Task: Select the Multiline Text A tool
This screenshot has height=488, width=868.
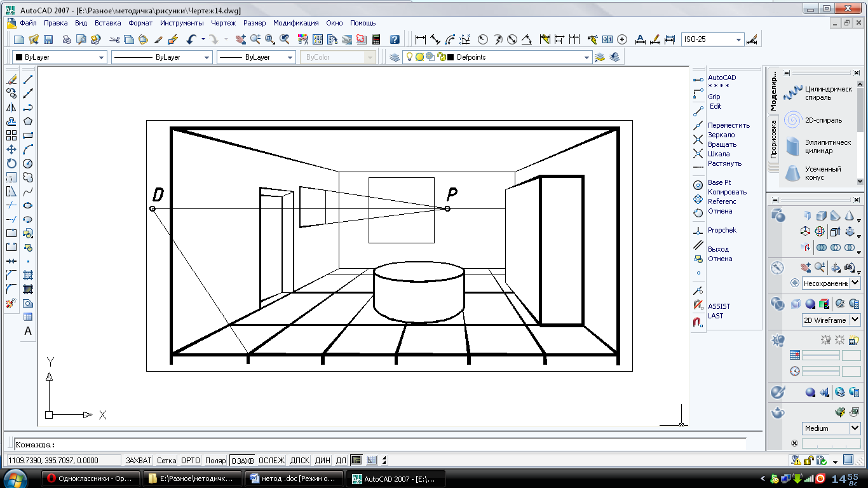Action: click(x=28, y=331)
